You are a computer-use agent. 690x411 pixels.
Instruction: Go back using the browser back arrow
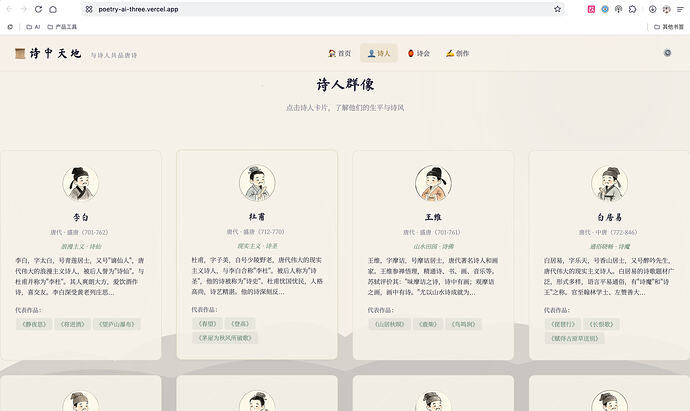[9, 9]
